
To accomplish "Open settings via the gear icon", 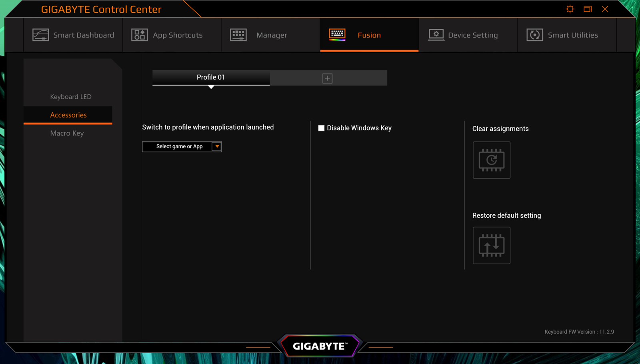I will [x=570, y=9].
